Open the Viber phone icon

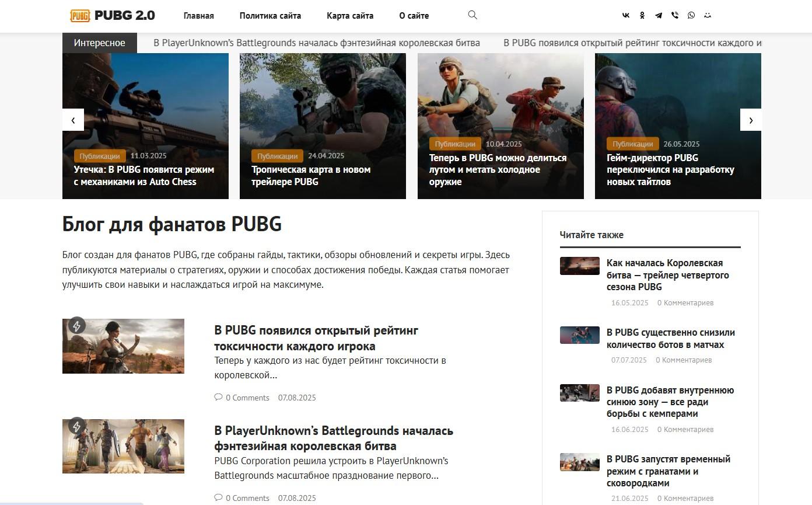point(675,16)
